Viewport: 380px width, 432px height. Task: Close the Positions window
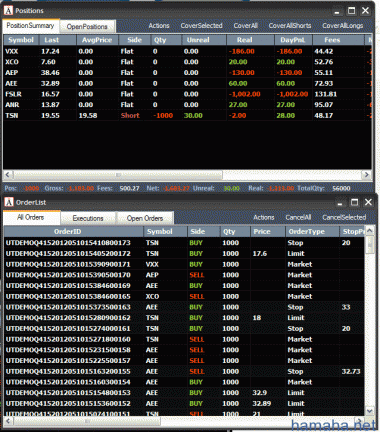click(x=366, y=11)
